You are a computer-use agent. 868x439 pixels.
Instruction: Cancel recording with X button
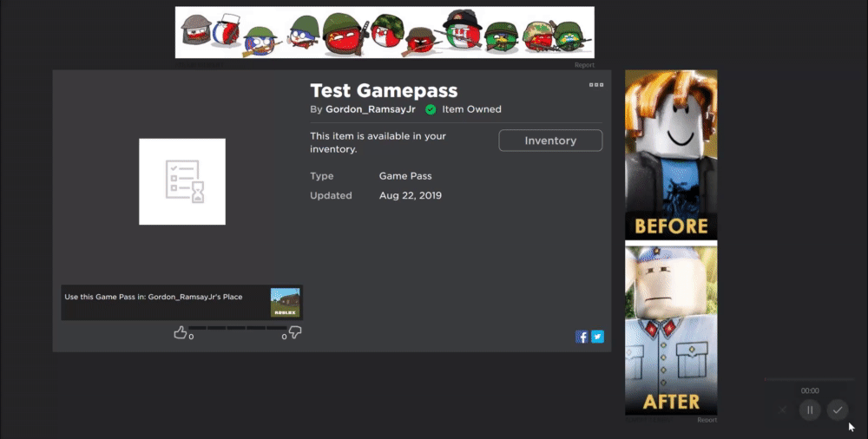pyautogui.click(x=782, y=410)
